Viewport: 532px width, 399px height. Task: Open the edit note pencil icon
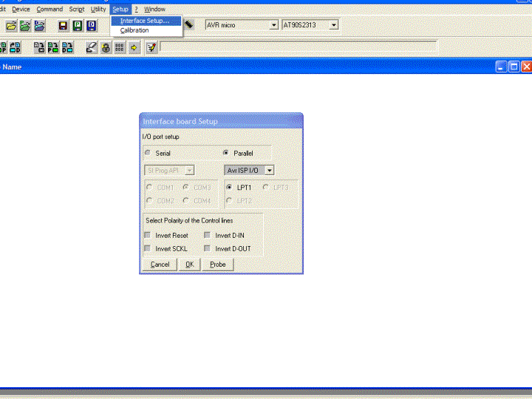(x=151, y=47)
